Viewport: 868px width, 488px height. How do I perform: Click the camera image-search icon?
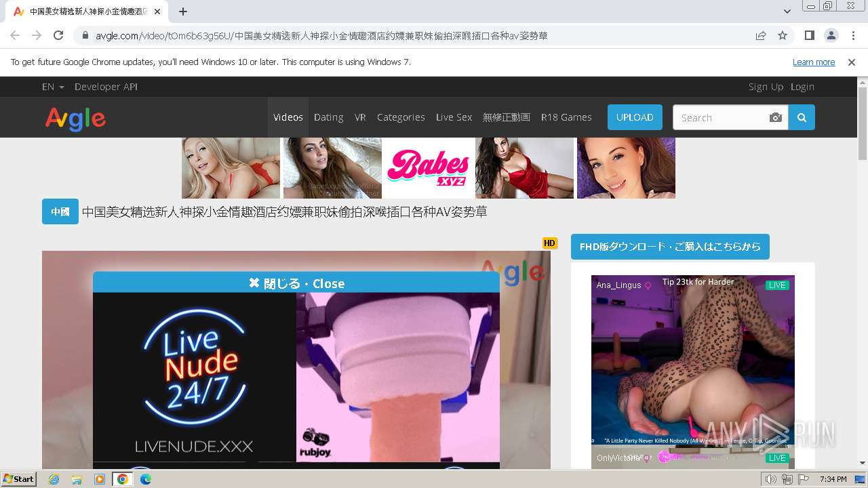click(776, 117)
